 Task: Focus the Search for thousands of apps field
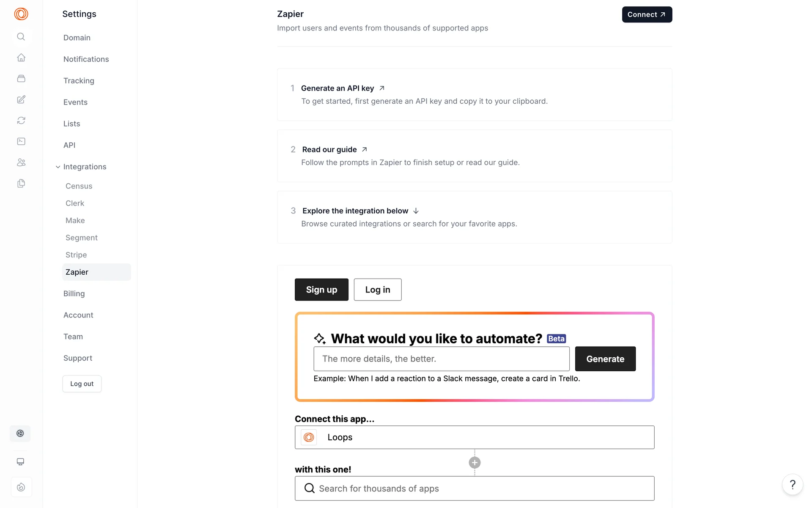(x=474, y=489)
